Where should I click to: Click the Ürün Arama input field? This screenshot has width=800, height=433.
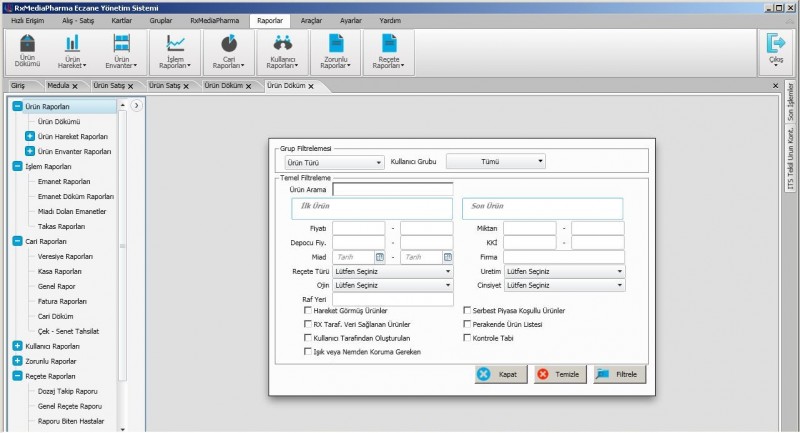click(393, 188)
